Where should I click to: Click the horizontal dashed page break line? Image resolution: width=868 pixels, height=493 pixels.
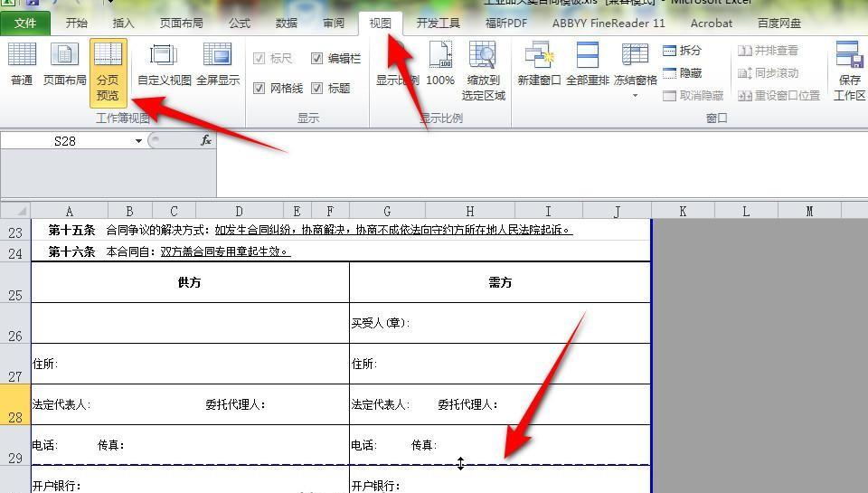tap(341, 464)
